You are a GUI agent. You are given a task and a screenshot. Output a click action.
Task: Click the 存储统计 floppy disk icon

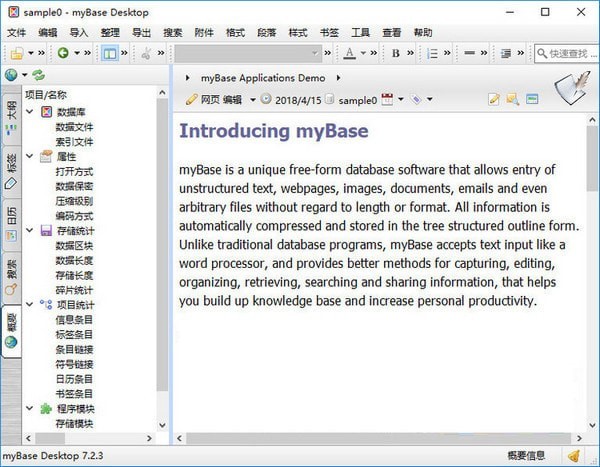[46, 230]
